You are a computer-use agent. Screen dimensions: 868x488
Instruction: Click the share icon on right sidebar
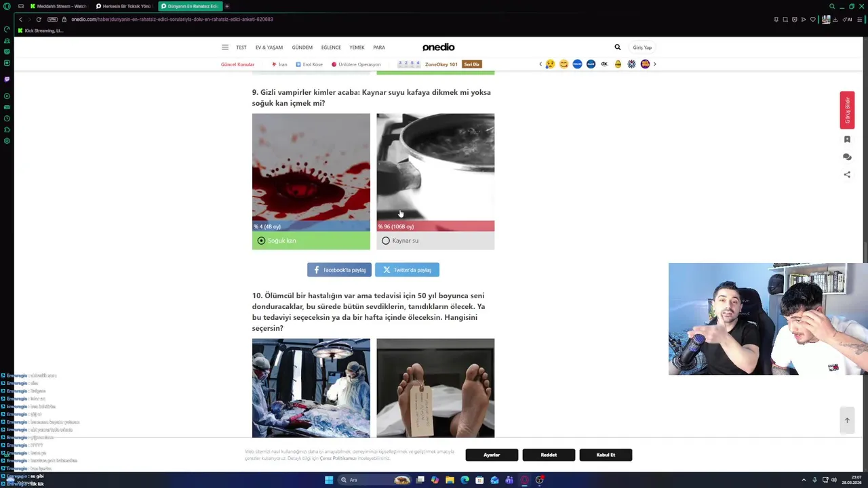(x=847, y=174)
